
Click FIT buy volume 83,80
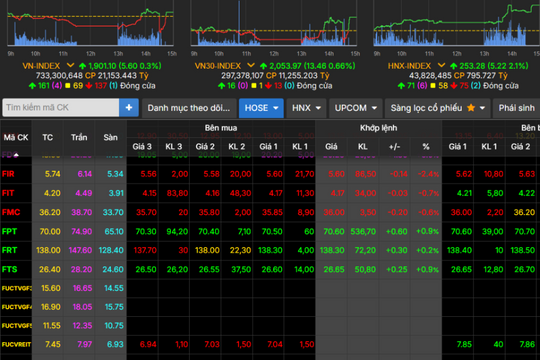coord(177,193)
